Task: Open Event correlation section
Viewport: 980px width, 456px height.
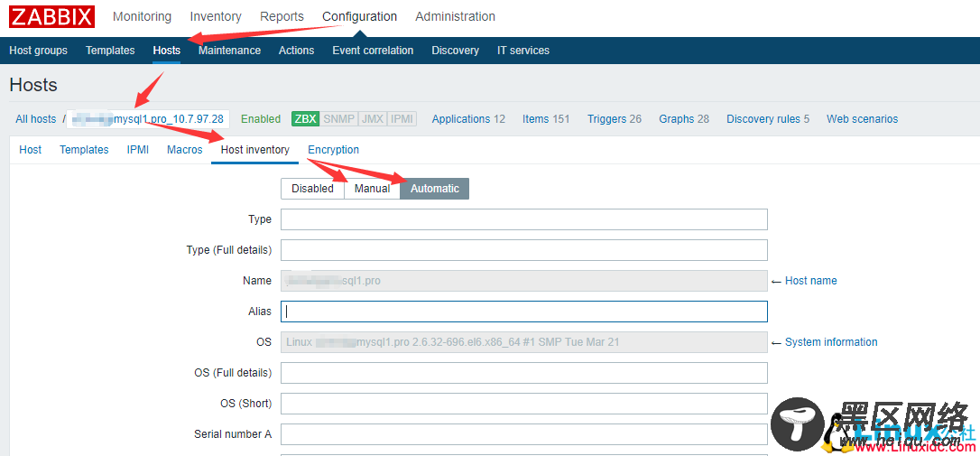Action: (373, 51)
